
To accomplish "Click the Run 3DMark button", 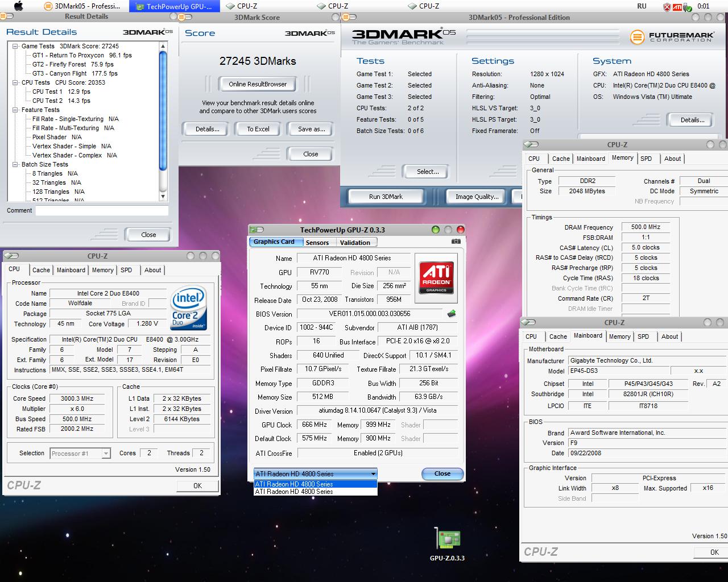I will click(386, 197).
